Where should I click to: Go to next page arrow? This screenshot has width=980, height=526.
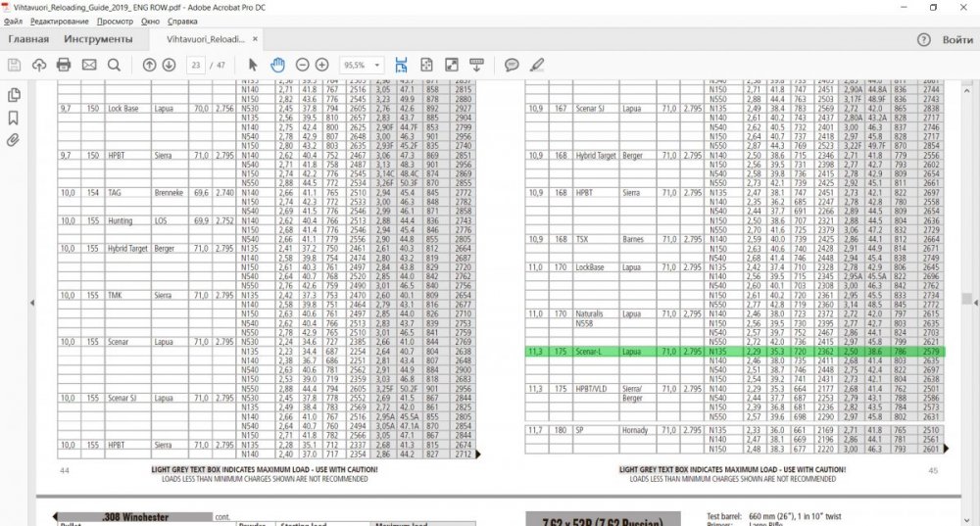click(169, 65)
